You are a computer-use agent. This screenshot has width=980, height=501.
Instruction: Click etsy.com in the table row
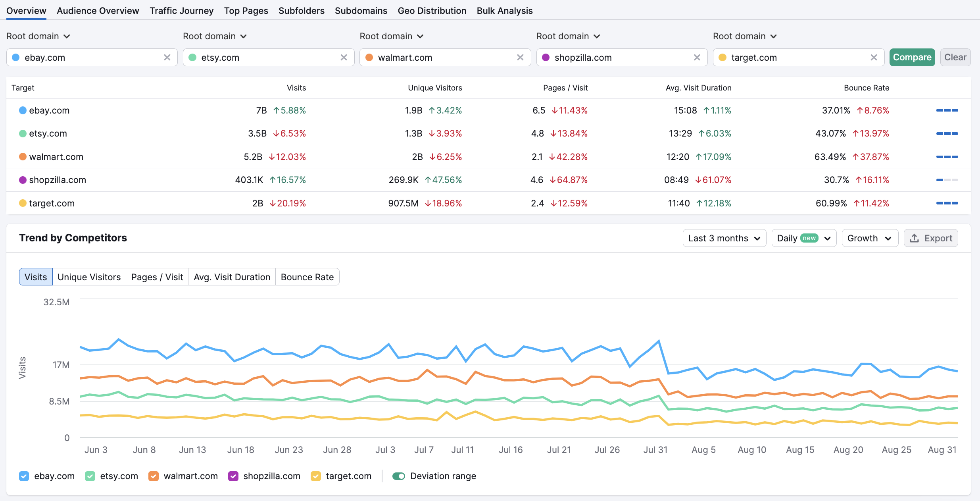[48, 133]
